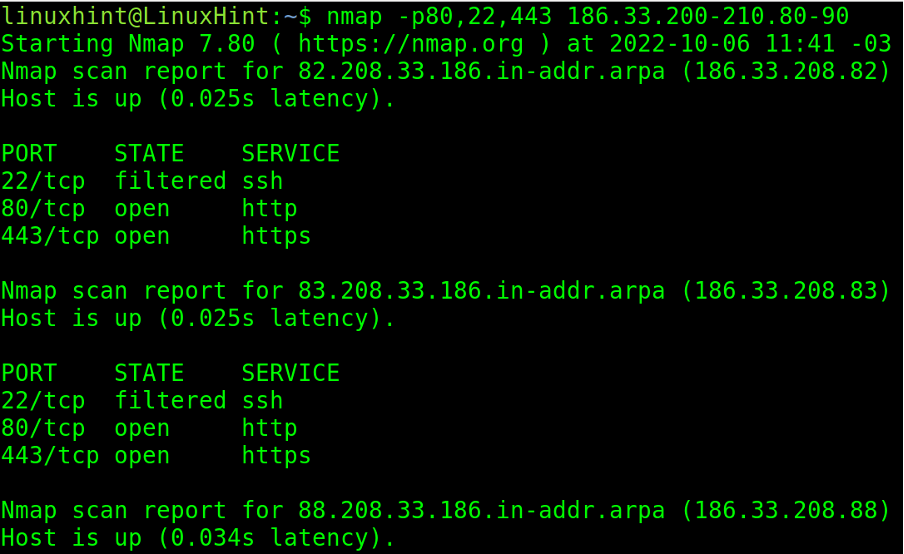The height and width of the screenshot is (554, 904).
Task: Click the https://nmap.org URL text
Action: click(x=411, y=44)
